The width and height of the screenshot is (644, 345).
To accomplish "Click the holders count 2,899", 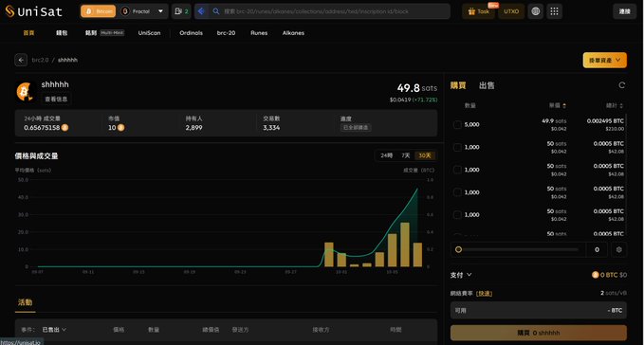I will point(193,128).
